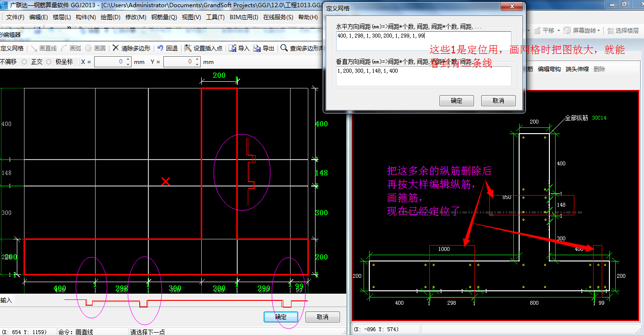Confirm 定义网格 dialog with 确定
The width and height of the screenshot is (644, 335).
coord(457,100)
